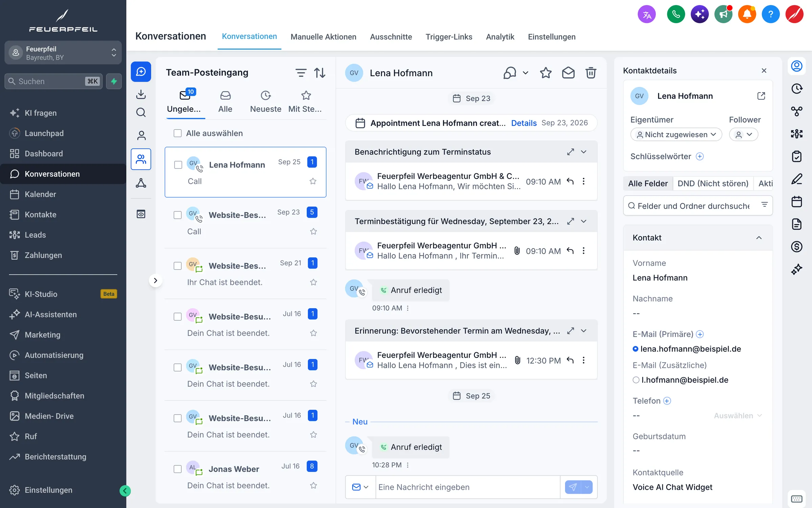Open the bell notifications icon

pos(747,14)
